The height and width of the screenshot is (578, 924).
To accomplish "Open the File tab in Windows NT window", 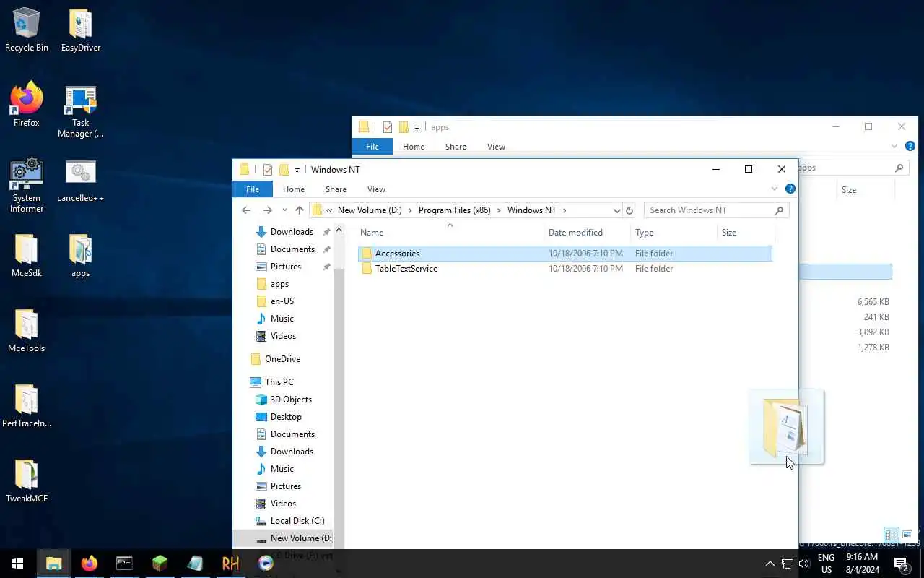I will (252, 189).
